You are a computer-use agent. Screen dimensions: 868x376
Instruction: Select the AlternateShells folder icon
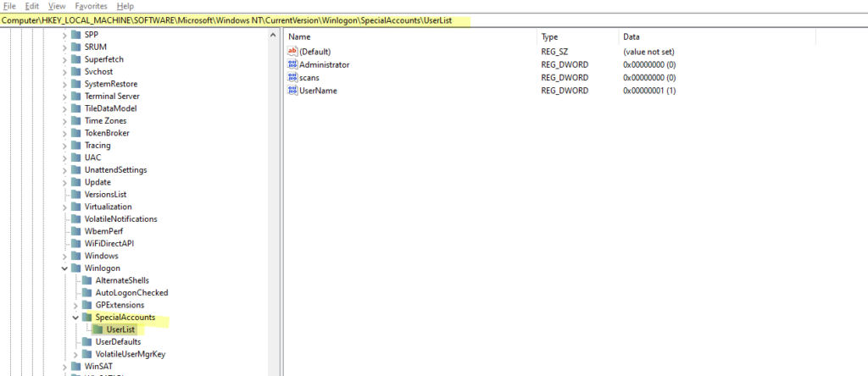click(x=86, y=280)
